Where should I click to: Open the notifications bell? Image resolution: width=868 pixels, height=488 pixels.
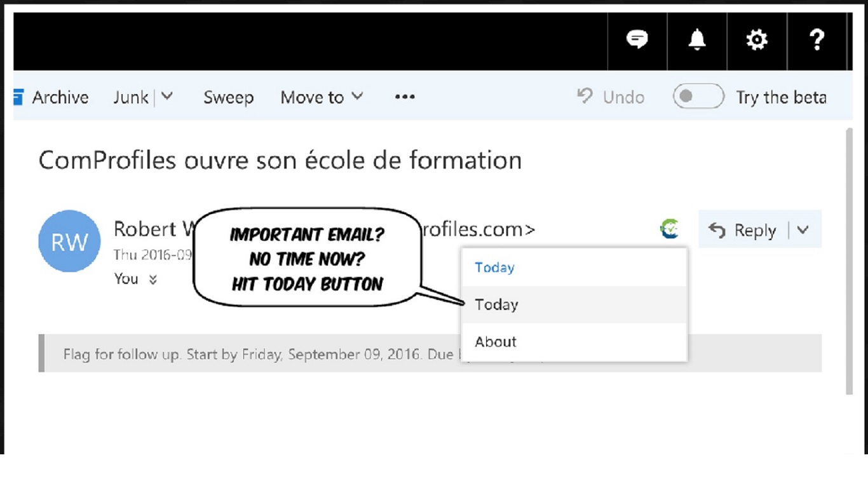pos(697,40)
